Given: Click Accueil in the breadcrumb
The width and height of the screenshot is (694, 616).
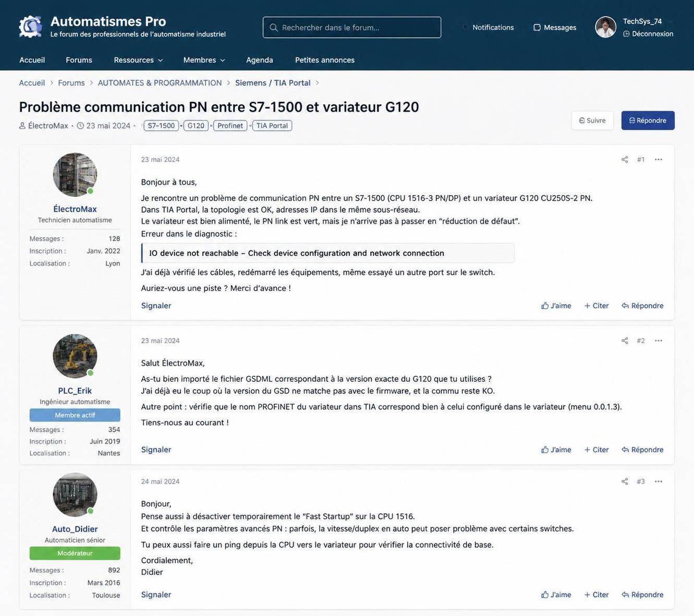Looking at the screenshot, I should point(32,83).
